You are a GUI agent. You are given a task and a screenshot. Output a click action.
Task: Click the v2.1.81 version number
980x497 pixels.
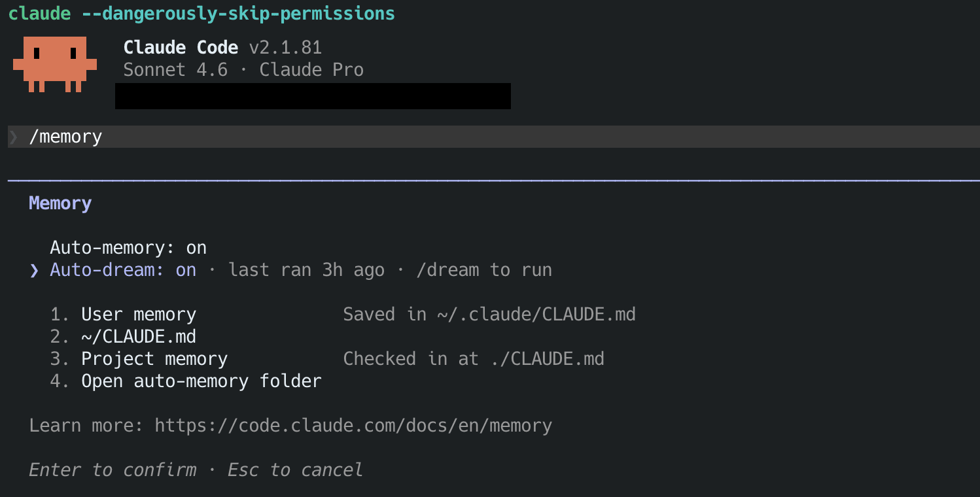pos(285,48)
